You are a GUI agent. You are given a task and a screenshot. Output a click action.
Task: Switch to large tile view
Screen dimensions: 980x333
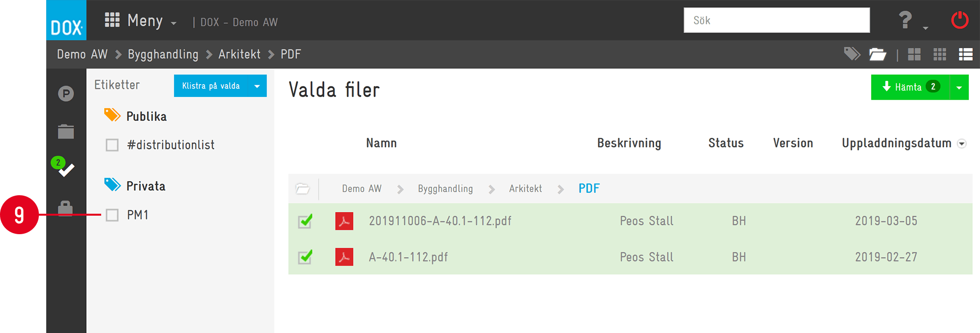pos(914,55)
